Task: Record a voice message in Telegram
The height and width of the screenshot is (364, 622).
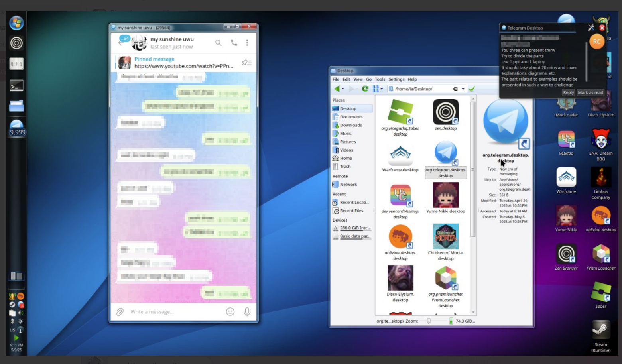Action: [247, 312]
